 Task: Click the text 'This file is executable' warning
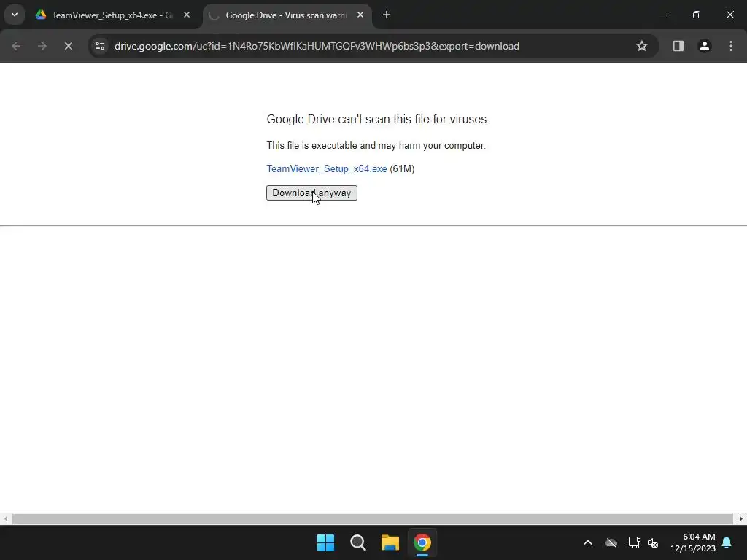click(x=376, y=145)
